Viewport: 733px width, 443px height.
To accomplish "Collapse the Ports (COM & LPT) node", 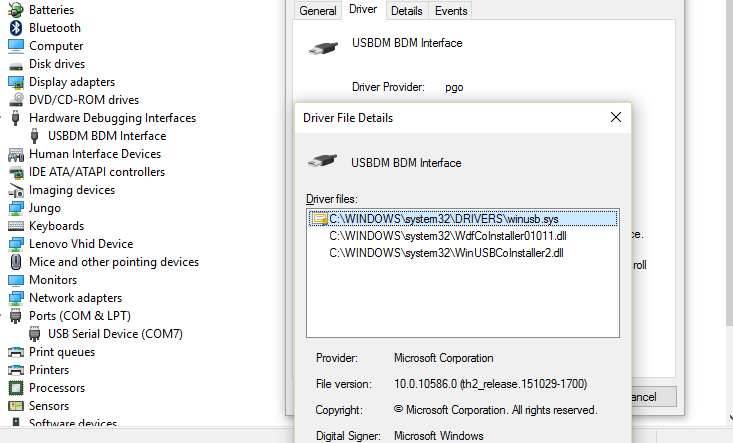I will coord(3,316).
